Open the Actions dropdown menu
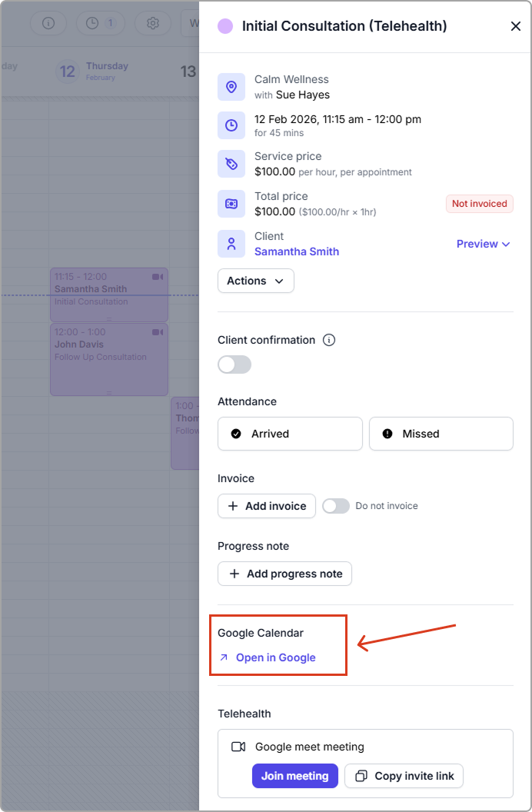The width and height of the screenshot is (532, 812). tap(255, 281)
